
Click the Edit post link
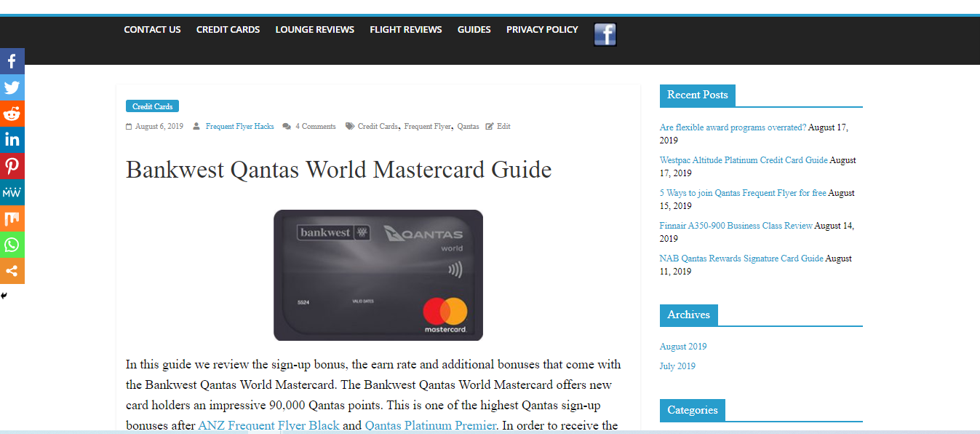coord(503,127)
